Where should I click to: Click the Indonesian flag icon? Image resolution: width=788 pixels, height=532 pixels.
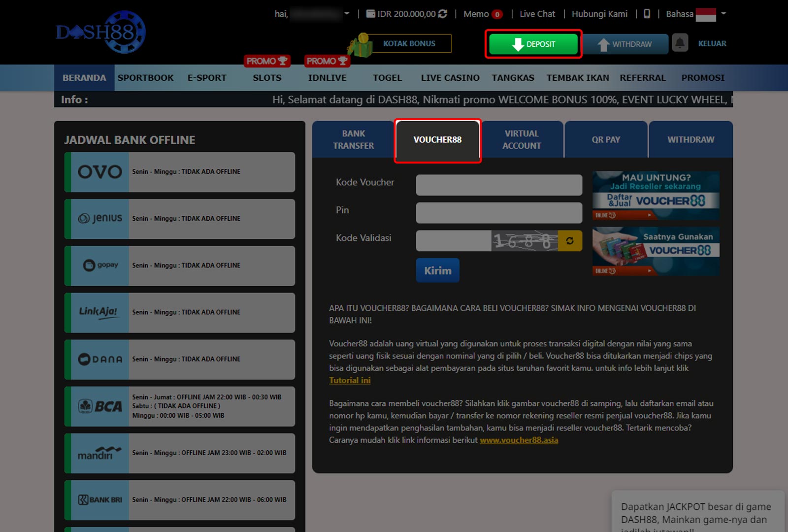click(x=705, y=14)
